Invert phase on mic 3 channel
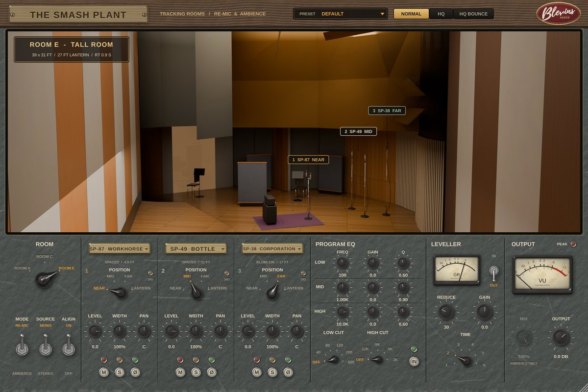The height and width of the screenshot is (392, 588). (288, 372)
